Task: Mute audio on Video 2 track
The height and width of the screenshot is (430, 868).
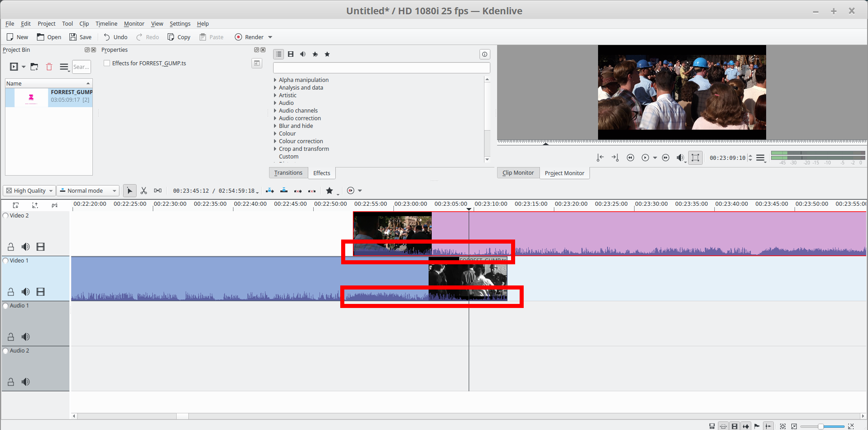Action: [26, 247]
